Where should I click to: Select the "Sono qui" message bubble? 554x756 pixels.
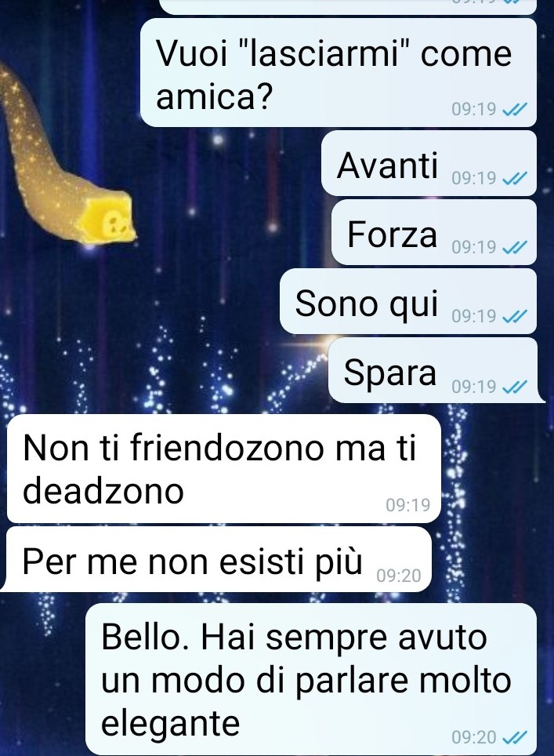pyautogui.click(x=408, y=301)
